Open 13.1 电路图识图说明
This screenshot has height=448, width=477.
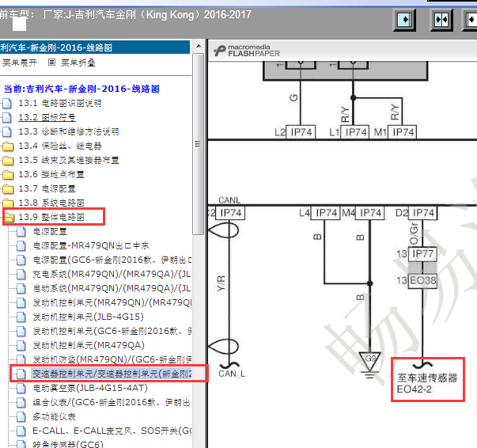click(60, 103)
